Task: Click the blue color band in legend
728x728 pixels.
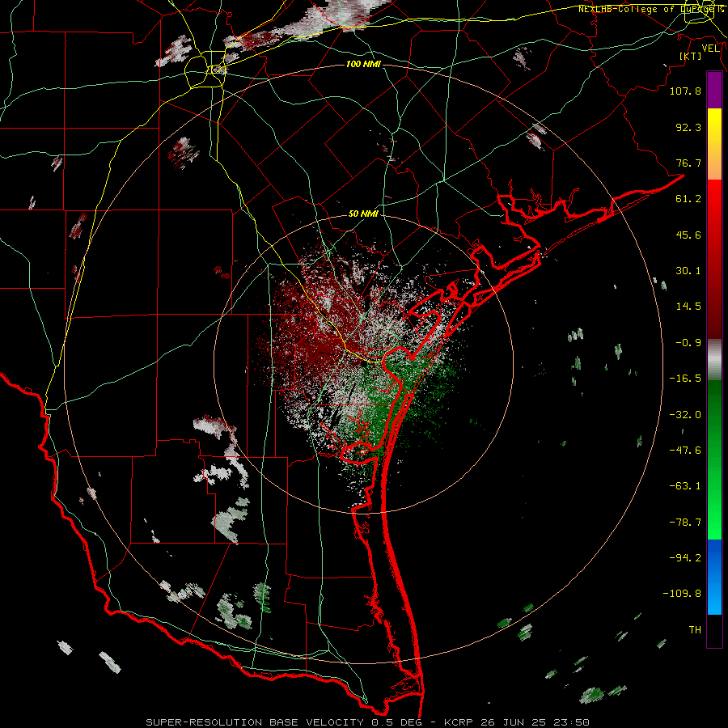Action: click(714, 577)
